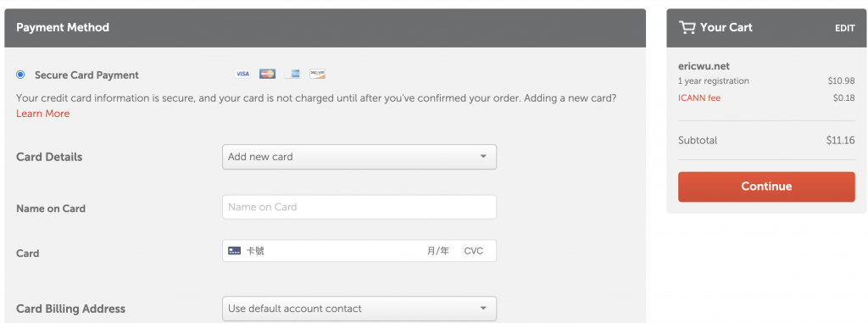Select the Secure Card Payment radio button
This screenshot has height=323, width=868.
click(20, 75)
